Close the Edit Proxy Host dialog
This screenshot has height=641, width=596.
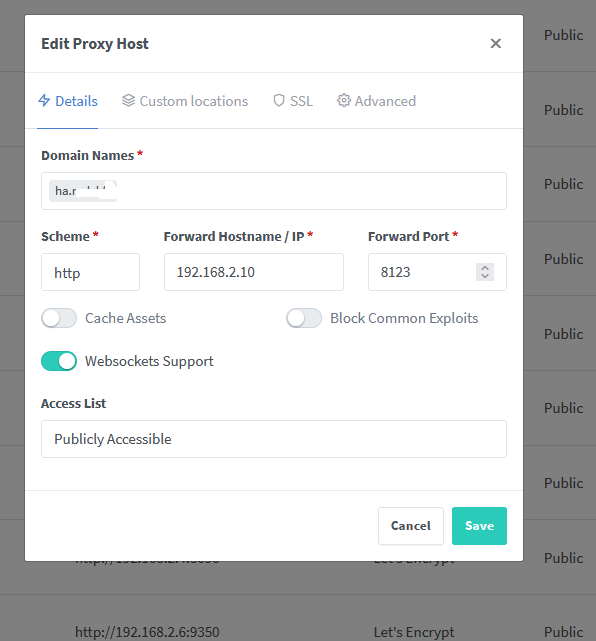(495, 43)
